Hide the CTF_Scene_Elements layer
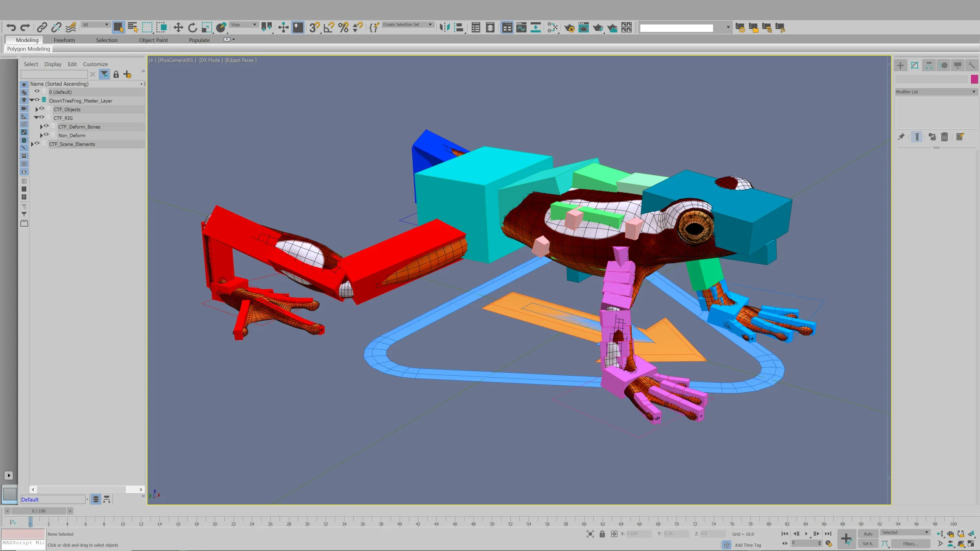This screenshot has height=551, width=980. pyautogui.click(x=37, y=143)
